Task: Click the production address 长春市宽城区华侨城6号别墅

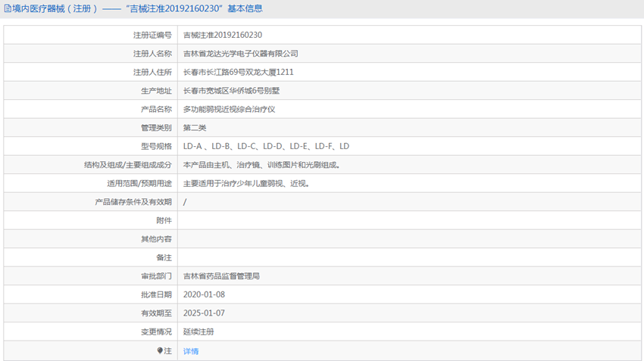Action: (x=232, y=91)
